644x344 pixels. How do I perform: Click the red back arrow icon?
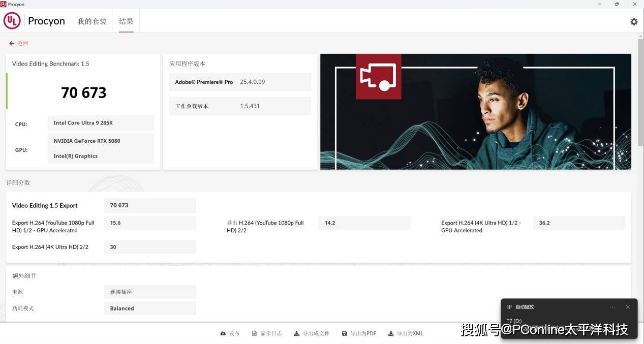point(12,44)
